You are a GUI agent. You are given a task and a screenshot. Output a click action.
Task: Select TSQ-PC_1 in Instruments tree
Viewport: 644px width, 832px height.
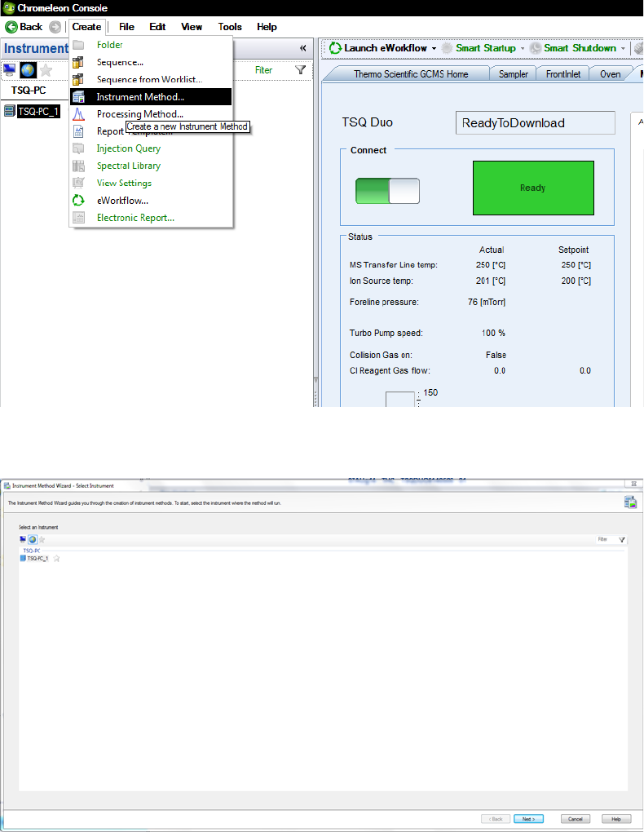pos(38,112)
